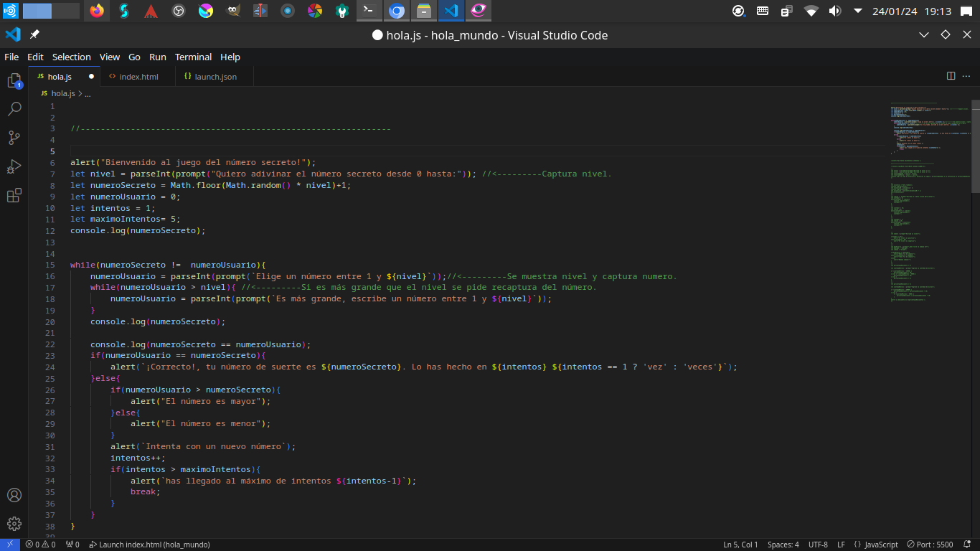
Task: Open the editor More Actions ellipsis
Action: (968, 76)
